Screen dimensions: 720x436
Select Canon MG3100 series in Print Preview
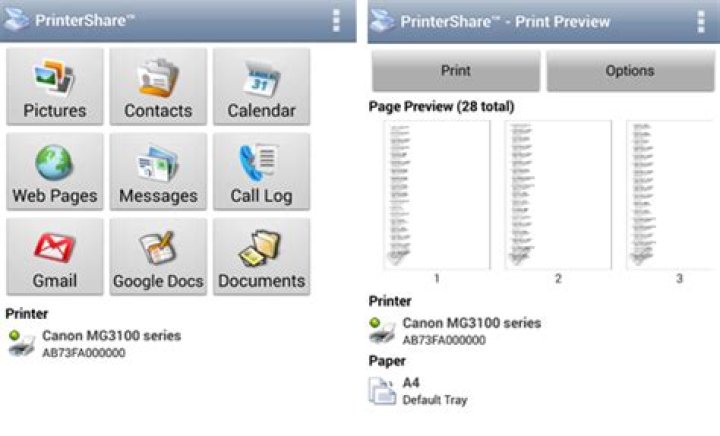[472, 323]
